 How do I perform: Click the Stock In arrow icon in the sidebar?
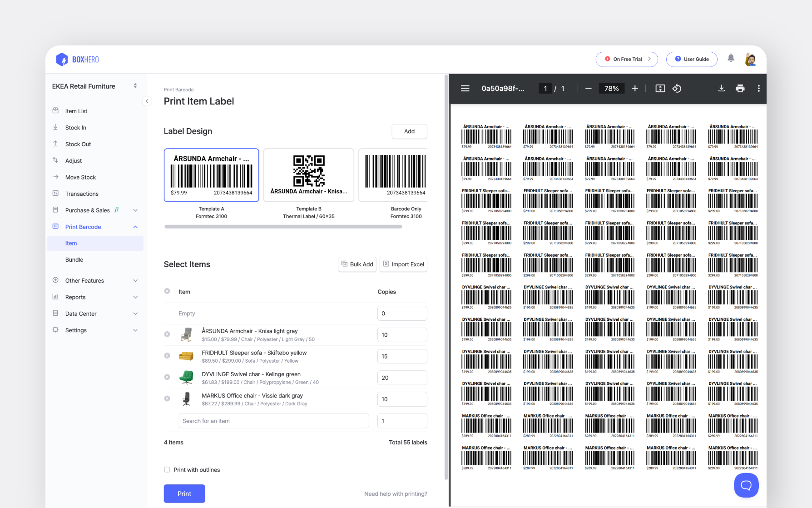click(x=55, y=127)
